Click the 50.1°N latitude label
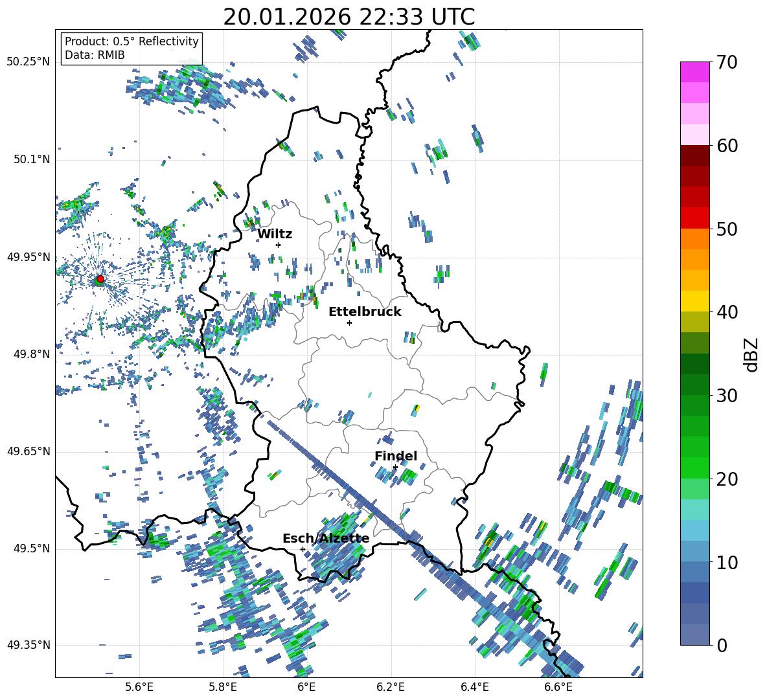The height and width of the screenshot is (700, 767). (x=31, y=159)
